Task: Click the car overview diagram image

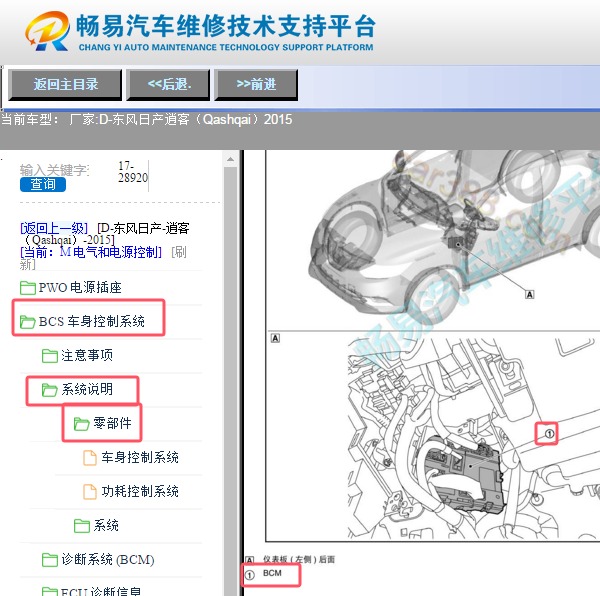Action: click(x=432, y=240)
